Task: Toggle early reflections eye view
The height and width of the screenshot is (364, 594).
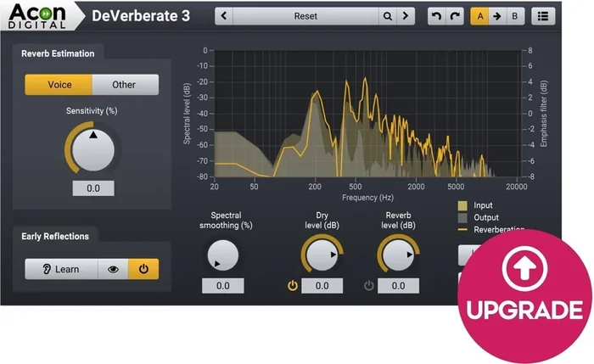Action: [113, 269]
